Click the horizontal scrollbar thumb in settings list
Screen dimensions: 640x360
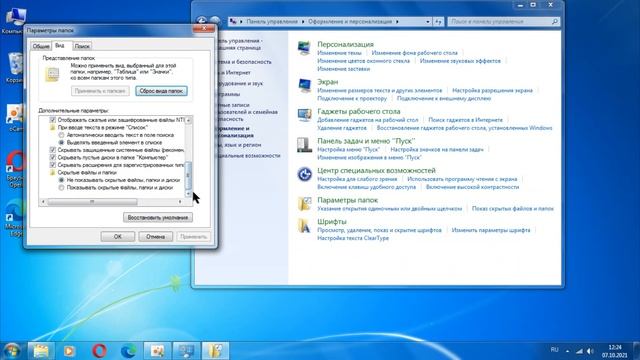pyautogui.click(x=92, y=202)
